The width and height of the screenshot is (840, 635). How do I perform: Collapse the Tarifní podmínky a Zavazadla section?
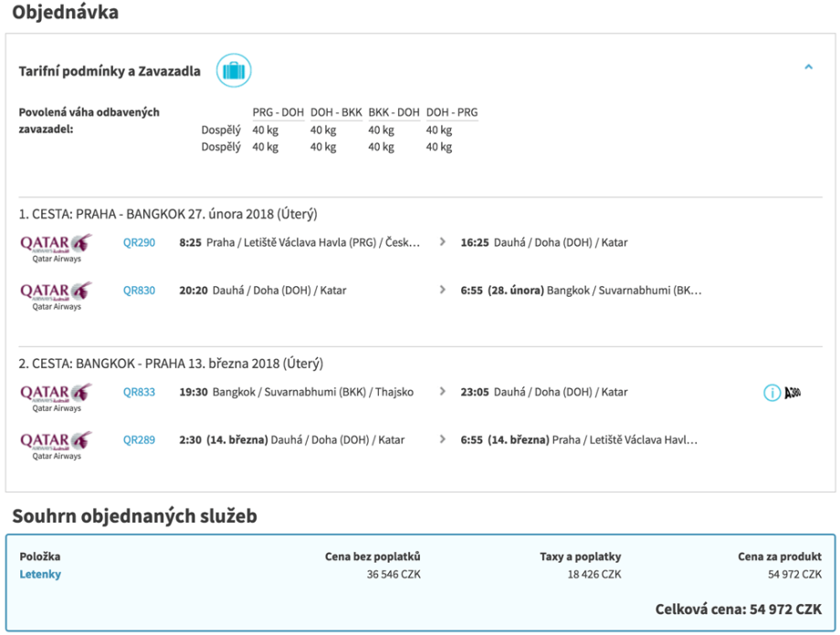pyautogui.click(x=808, y=68)
